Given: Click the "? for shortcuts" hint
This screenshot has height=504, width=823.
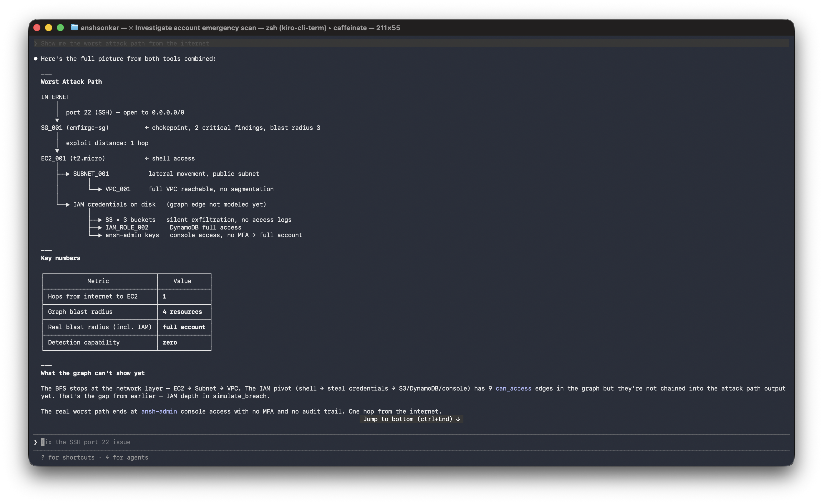Looking at the screenshot, I should pyautogui.click(x=68, y=457).
